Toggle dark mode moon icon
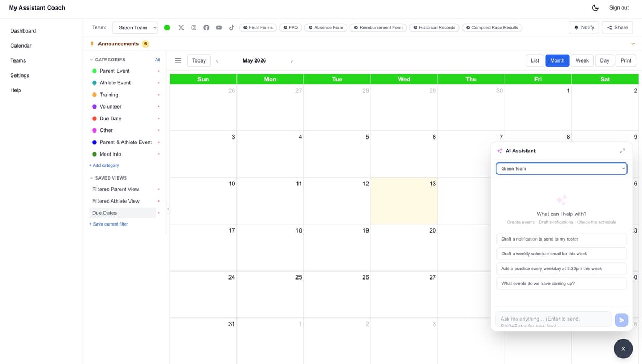This screenshot has width=642, height=364. pos(595,7)
